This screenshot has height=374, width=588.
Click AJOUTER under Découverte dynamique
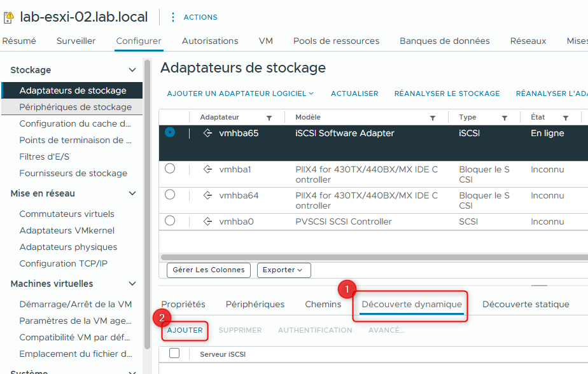185,330
